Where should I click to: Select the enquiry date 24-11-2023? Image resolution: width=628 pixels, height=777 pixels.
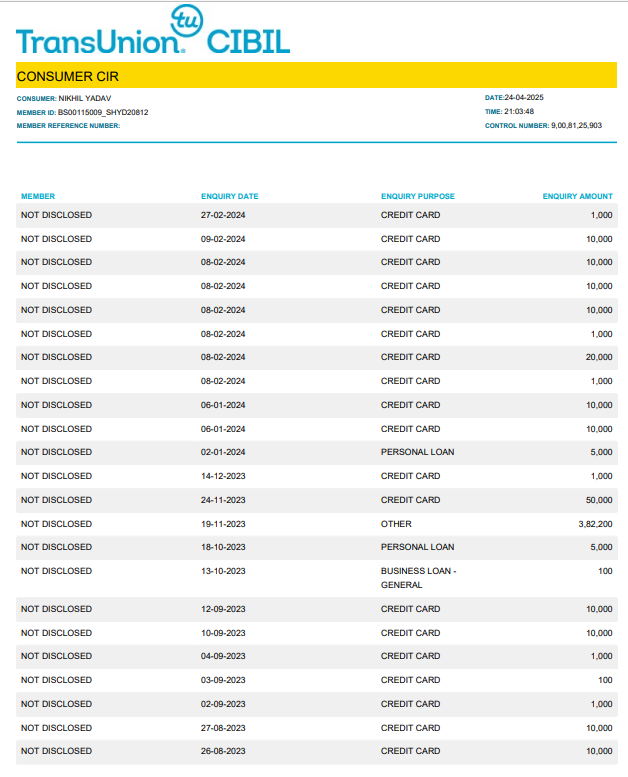(x=223, y=500)
